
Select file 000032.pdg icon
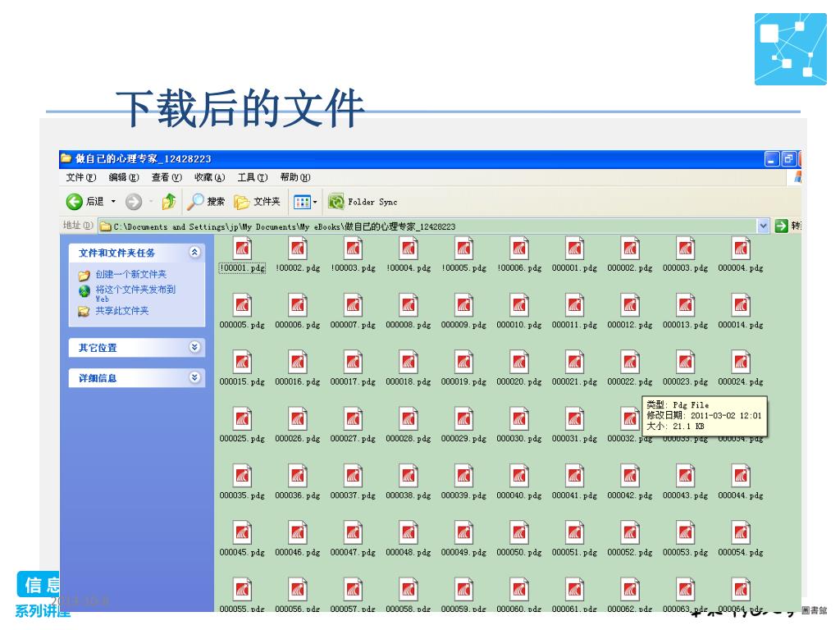630,419
